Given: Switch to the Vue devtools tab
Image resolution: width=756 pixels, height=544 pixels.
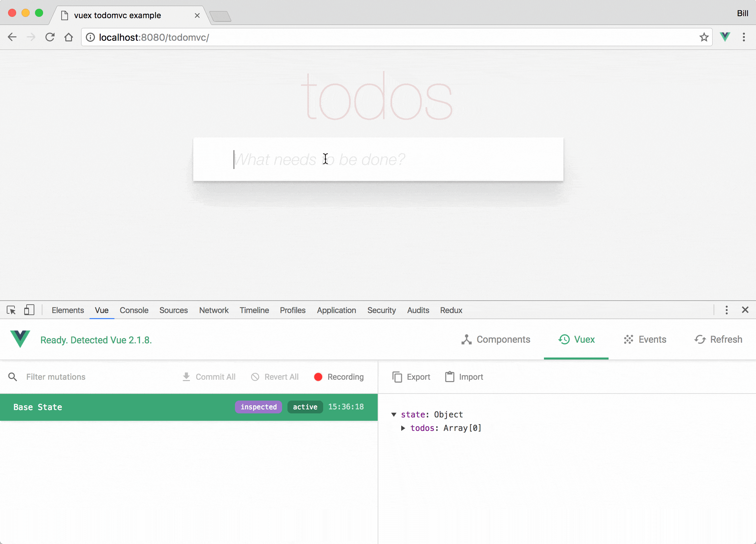Looking at the screenshot, I should click(x=102, y=310).
